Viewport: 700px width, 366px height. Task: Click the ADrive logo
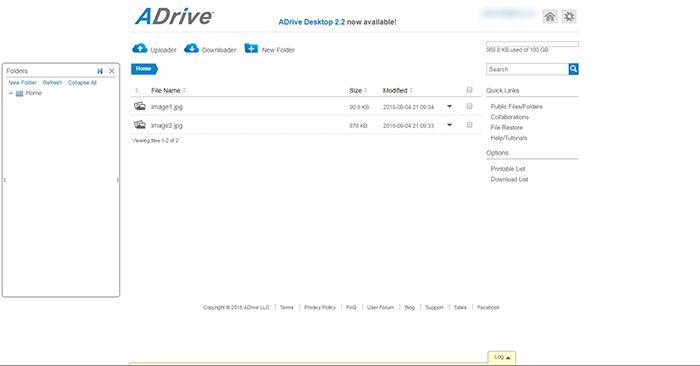(x=174, y=17)
